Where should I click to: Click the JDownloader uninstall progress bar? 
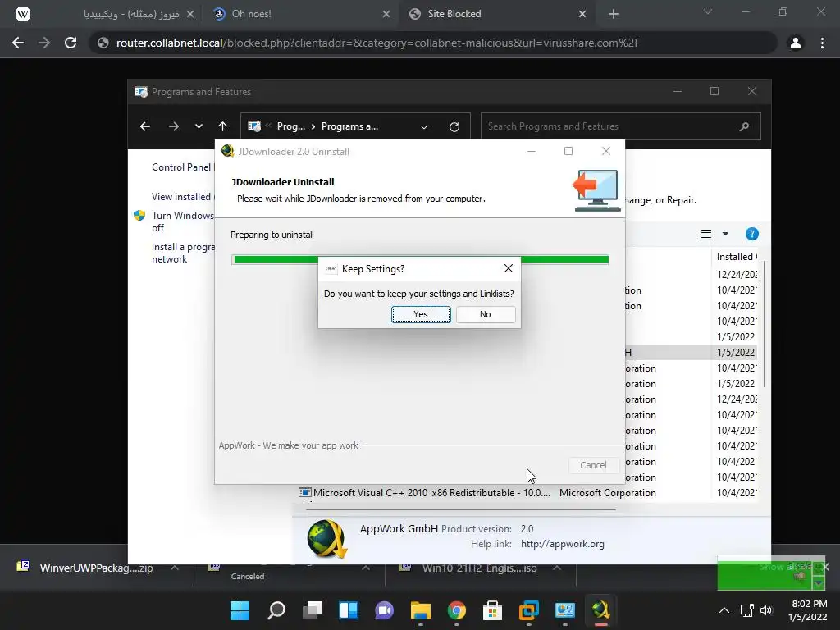421,259
